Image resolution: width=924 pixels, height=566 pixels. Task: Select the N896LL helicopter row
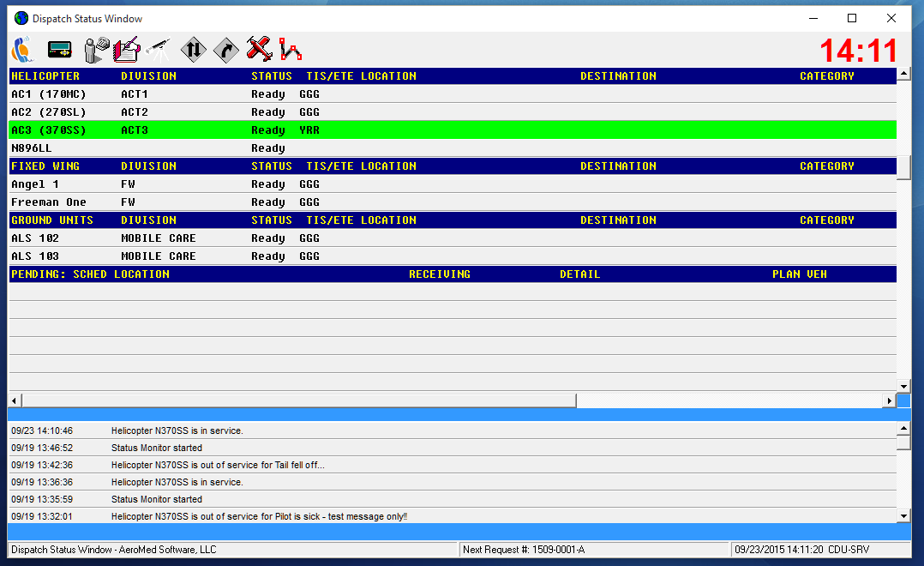click(x=453, y=148)
